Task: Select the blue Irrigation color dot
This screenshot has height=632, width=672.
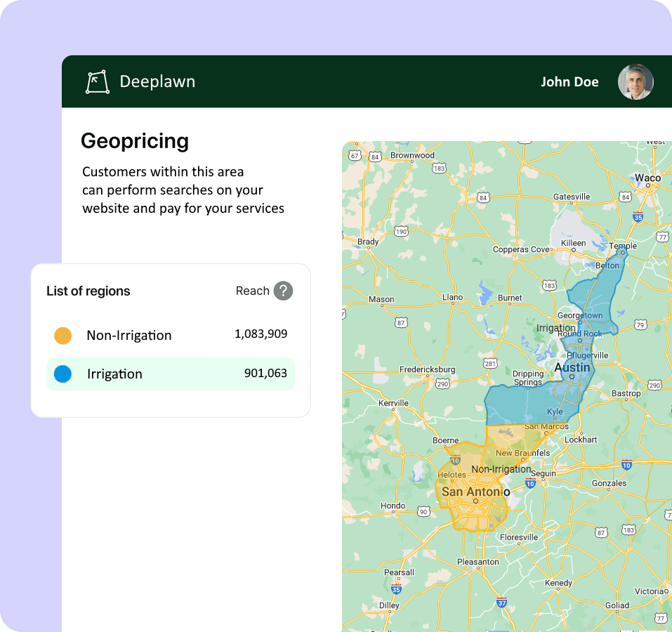Action: click(x=63, y=374)
